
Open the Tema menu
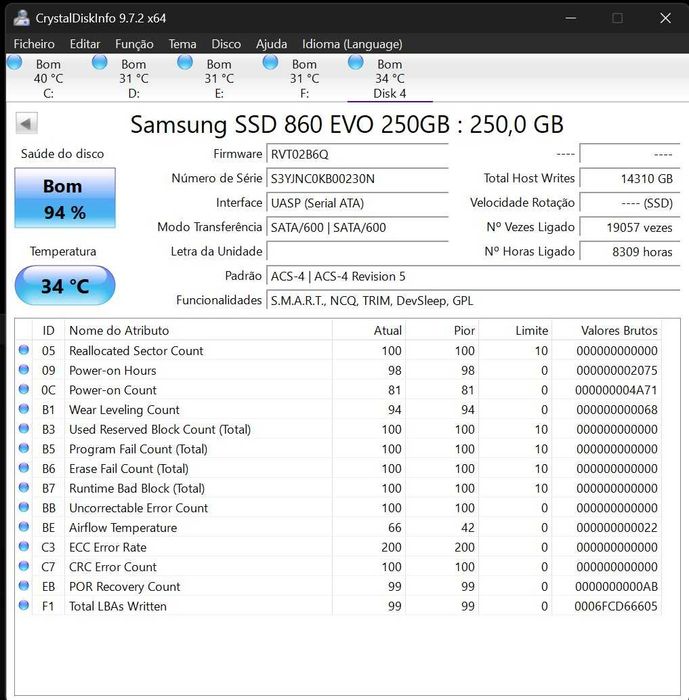pos(182,44)
